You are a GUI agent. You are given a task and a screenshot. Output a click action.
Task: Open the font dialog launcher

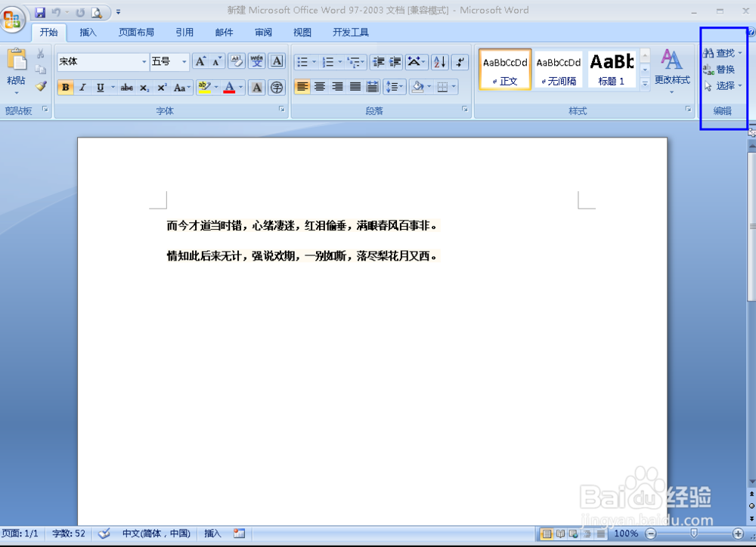click(281, 110)
